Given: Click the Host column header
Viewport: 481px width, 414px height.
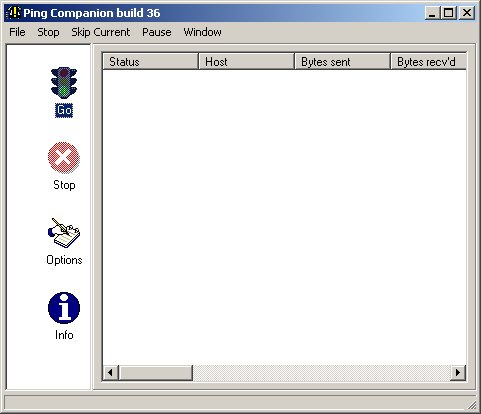Looking at the screenshot, I should coord(246,62).
